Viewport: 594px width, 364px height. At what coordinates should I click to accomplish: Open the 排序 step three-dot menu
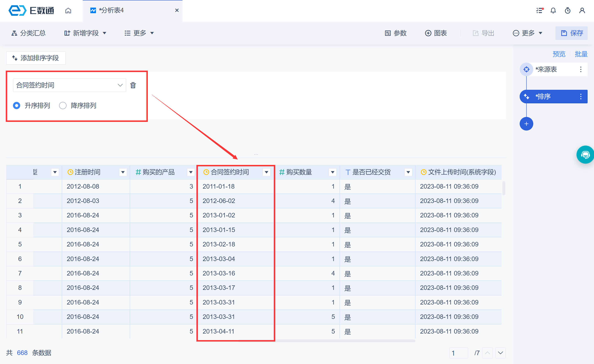click(580, 97)
